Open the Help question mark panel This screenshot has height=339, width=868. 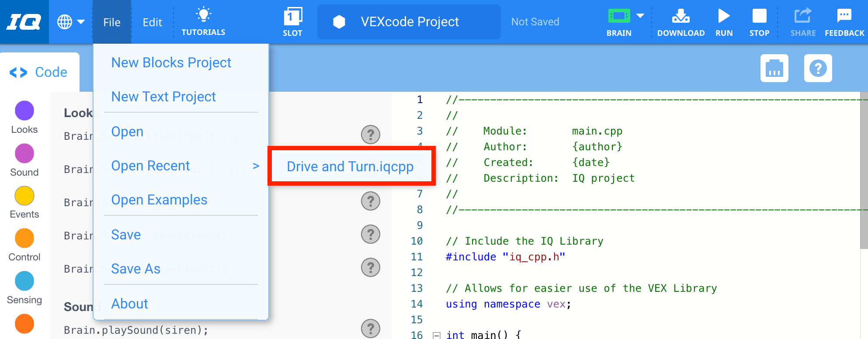coord(818,68)
